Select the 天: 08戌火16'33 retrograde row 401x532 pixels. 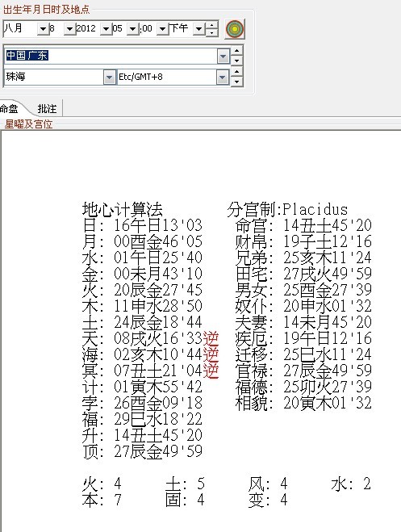151,338
